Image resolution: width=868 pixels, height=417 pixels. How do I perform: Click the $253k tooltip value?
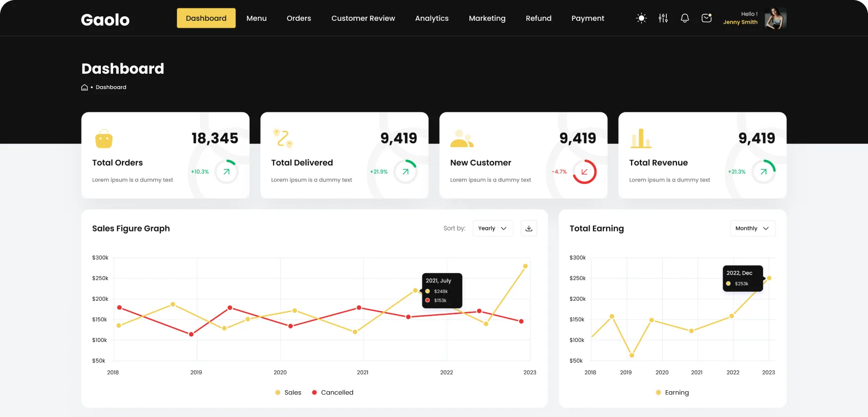tap(741, 283)
